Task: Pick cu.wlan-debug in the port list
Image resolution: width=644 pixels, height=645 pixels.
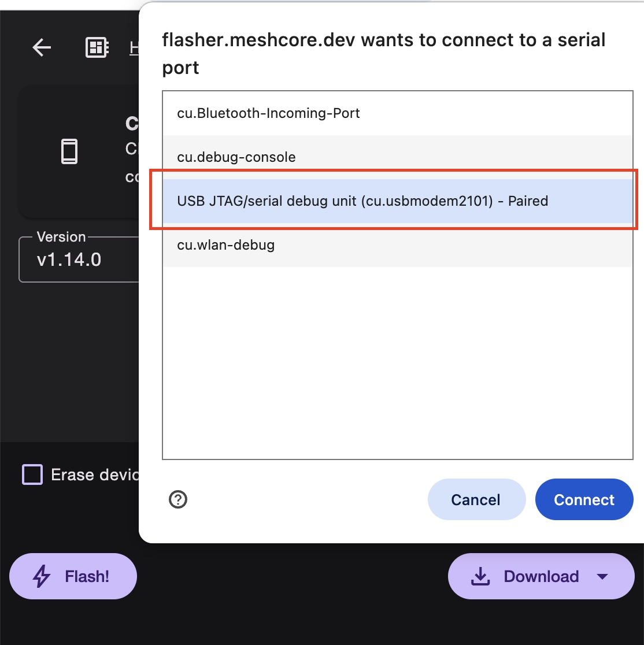Action: coord(226,245)
